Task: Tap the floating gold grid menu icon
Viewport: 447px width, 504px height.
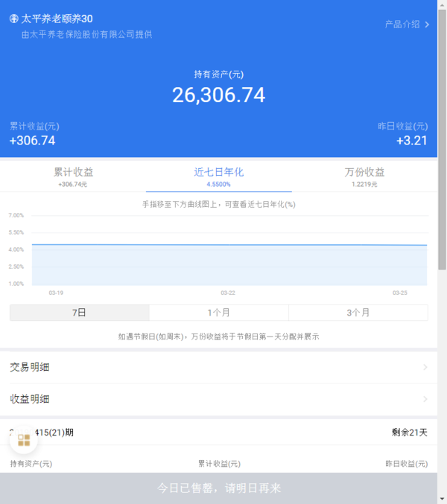Action: point(24,440)
